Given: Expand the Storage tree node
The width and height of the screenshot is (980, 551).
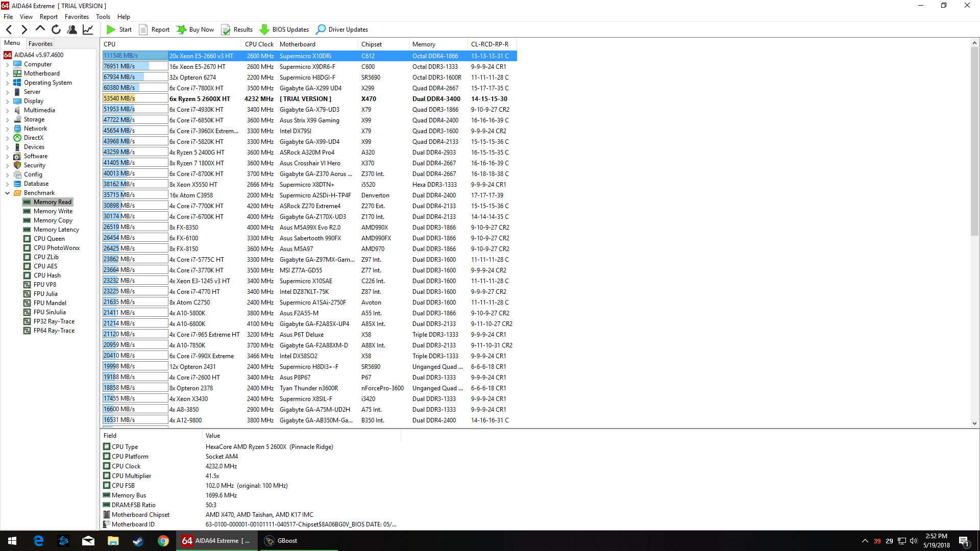Looking at the screenshot, I should pos(7,120).
